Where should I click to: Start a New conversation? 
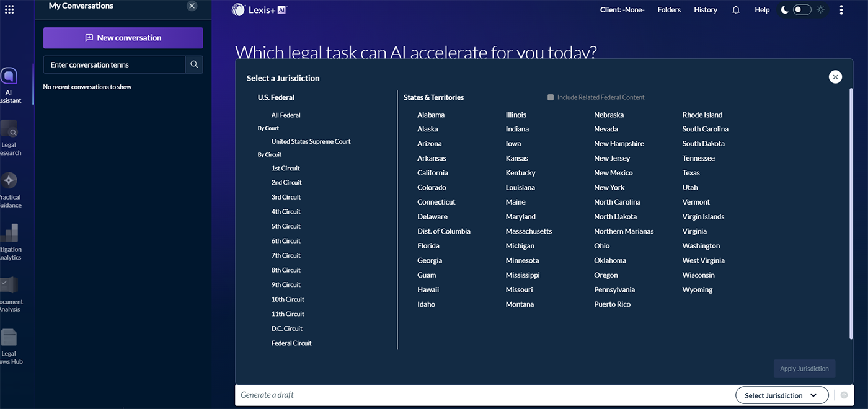[123, 38]
